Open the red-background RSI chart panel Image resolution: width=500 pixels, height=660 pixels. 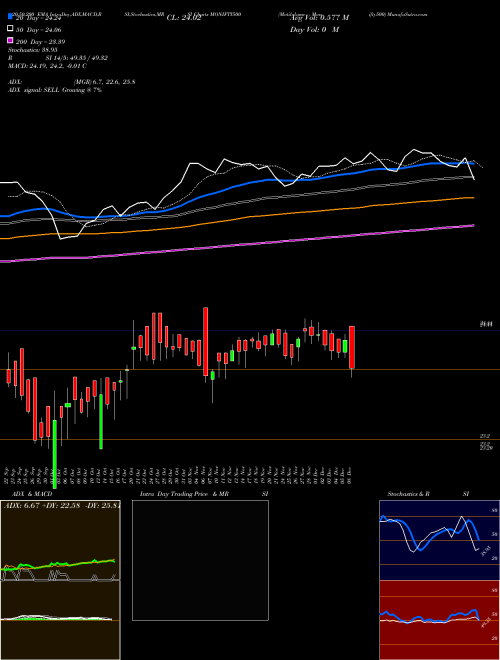439,620
